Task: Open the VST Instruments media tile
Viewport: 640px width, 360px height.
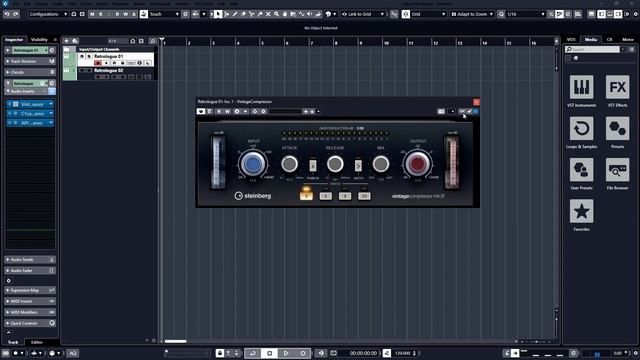Action: tap(581, 87)
